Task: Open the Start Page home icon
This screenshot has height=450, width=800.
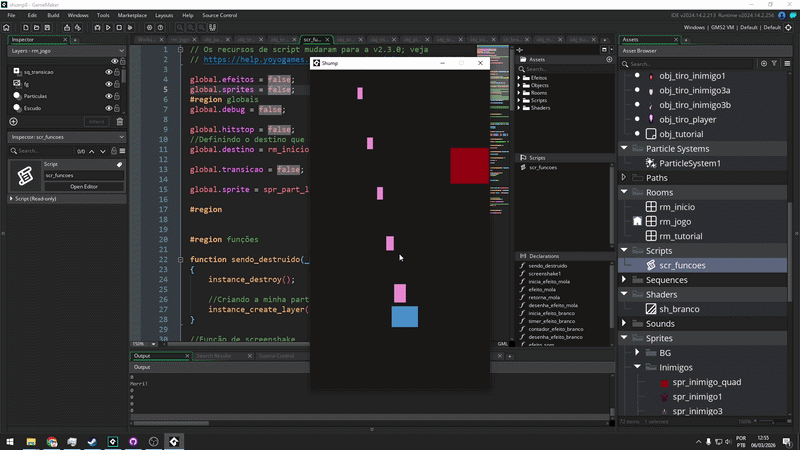Action: 6,28
